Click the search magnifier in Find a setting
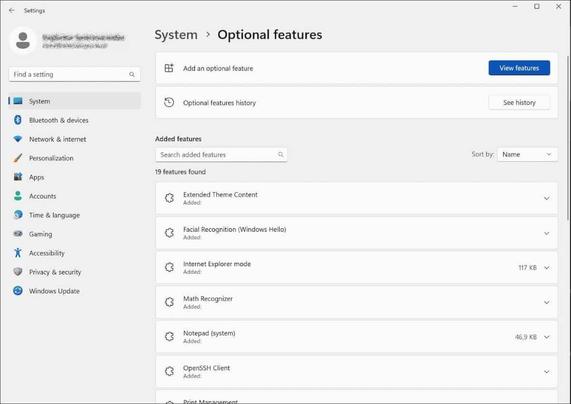Viewport: 571px width, 404px height. pyautogui.click(x=131, y=74)
